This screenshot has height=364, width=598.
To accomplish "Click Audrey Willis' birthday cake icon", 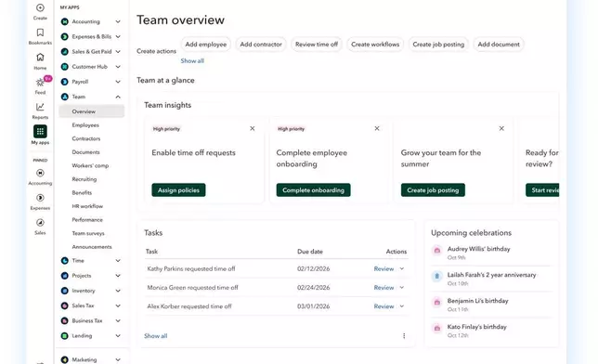I will (437, 251).
